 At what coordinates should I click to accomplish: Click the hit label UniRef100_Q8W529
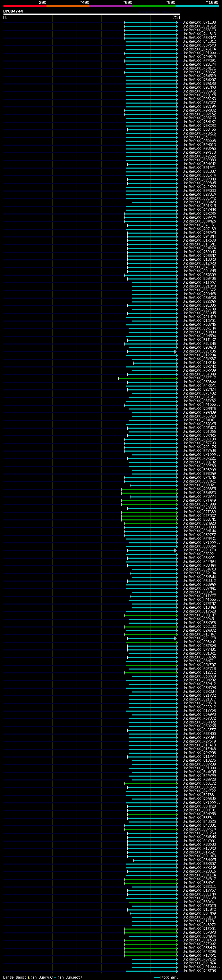click(199, 76)
